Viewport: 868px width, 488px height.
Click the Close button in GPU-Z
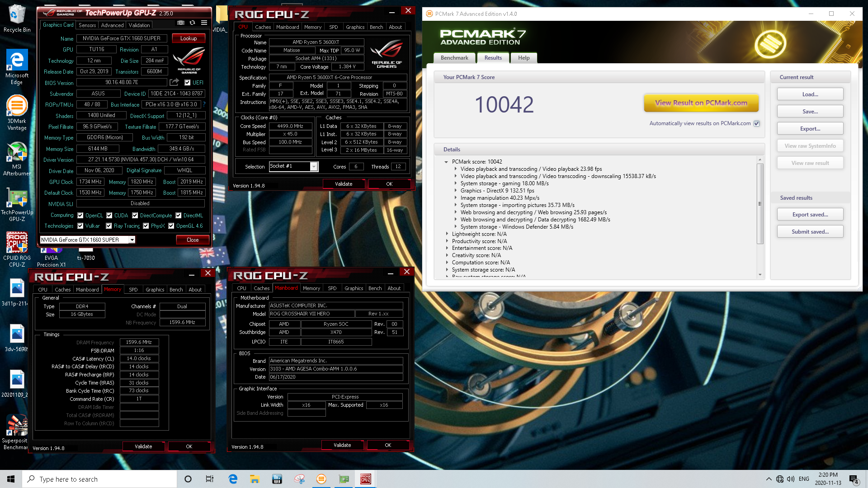point(193,240)
